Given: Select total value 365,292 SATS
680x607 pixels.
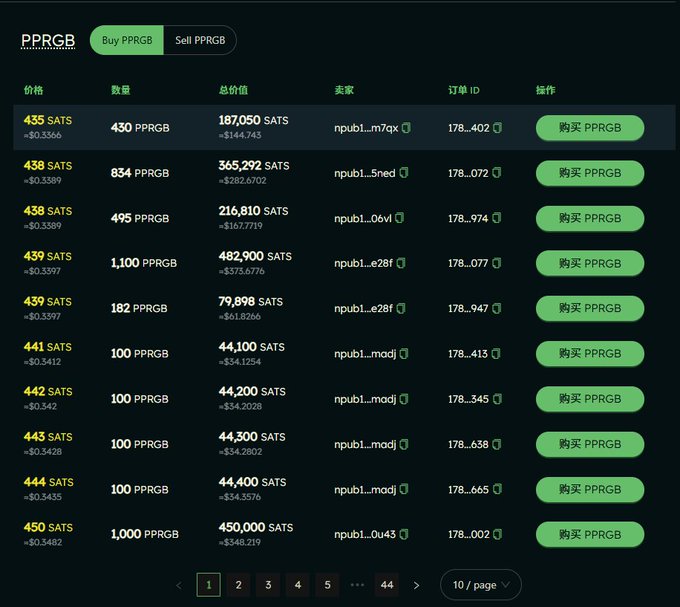Looking at the screenshot, I should coord(254,166).
